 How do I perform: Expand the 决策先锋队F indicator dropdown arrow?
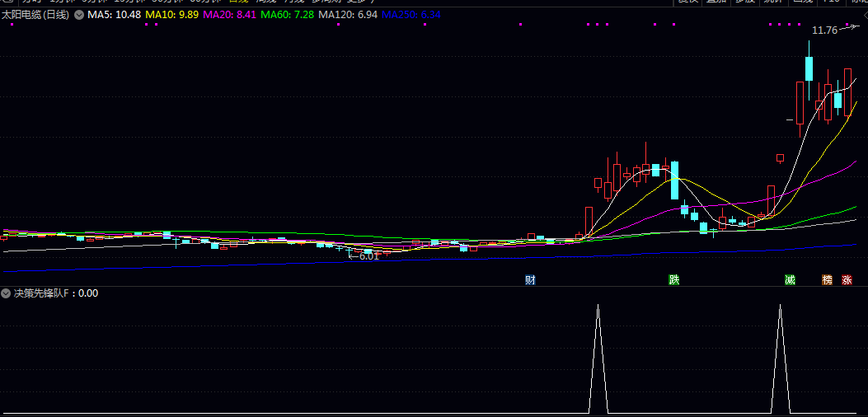[x=7, y=293]
